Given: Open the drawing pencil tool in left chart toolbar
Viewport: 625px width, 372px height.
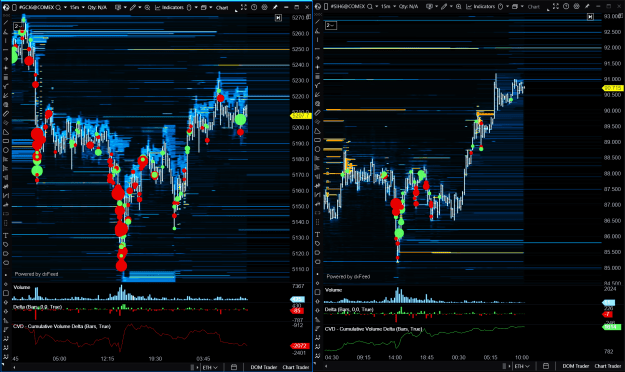Looking at the screenshot, I should pos(132,7).
